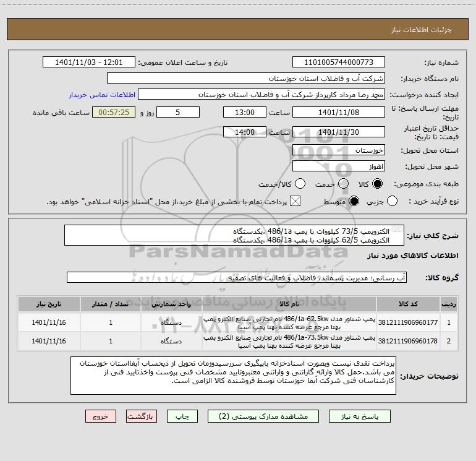The image size is (476, 461).
Task: Select the کالا radio button
Action: click(x=377, y=184)
